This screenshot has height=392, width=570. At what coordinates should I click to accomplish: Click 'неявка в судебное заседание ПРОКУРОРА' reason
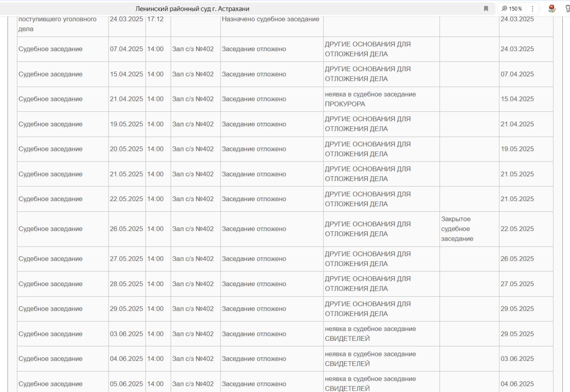(370, 99)
